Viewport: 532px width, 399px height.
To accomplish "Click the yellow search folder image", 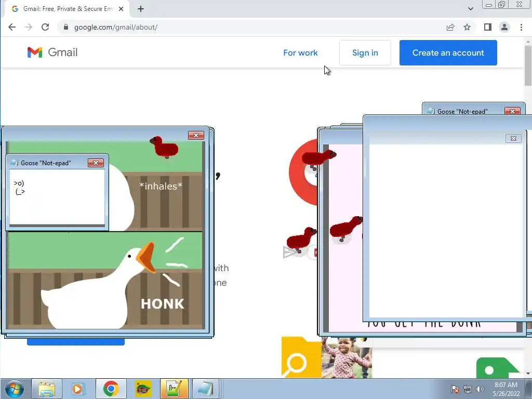I will pos(301,357).
